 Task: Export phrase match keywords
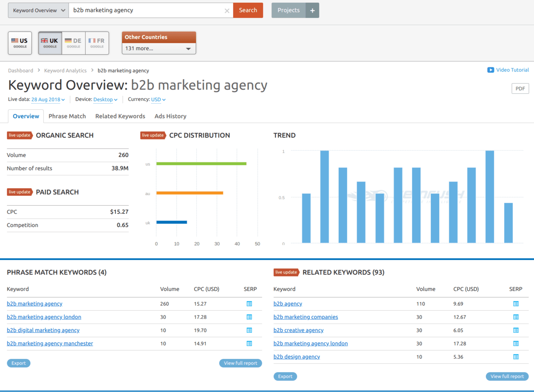(x=19, y=363)
